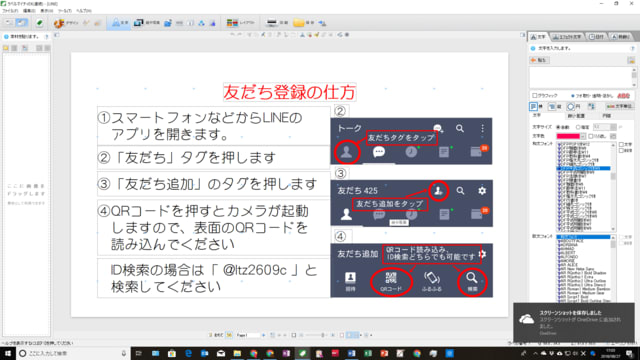Toggle the グラフィック checkbox
Screen dimensions: 640x360
click(534, 96)
